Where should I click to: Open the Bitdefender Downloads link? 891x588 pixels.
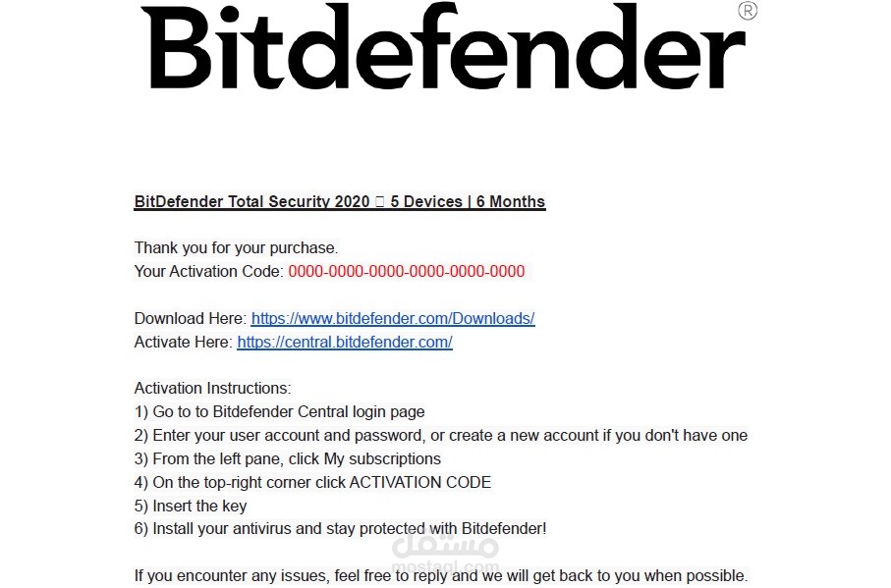point(393,318)
